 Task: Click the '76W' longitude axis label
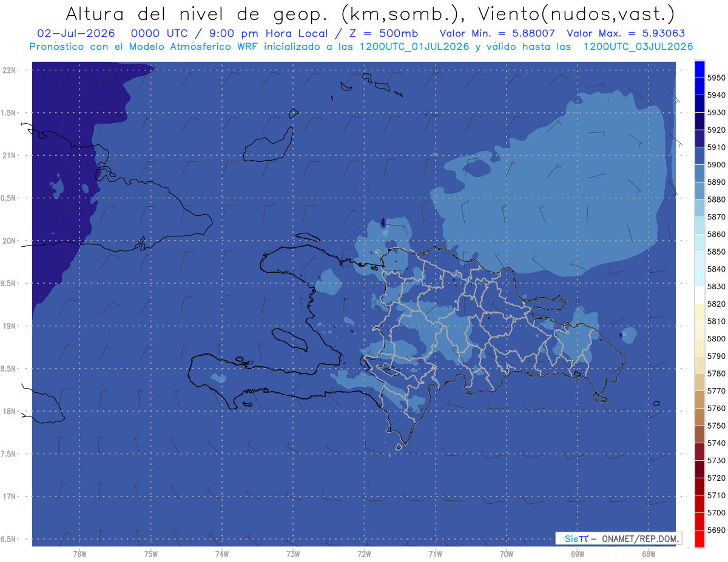click(79, 554)
